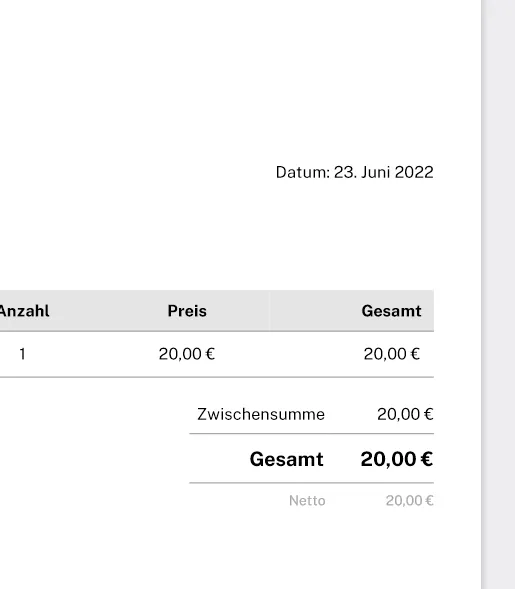This screenshot has height=589, width=515.
Task: Click the word Datum in the date line
Action: [302, 172]
